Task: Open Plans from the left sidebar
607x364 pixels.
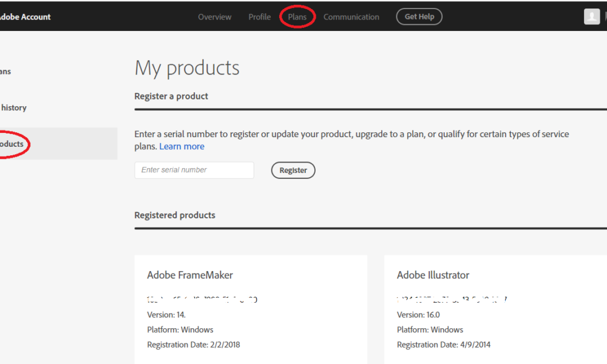Action: pos(5,71)
